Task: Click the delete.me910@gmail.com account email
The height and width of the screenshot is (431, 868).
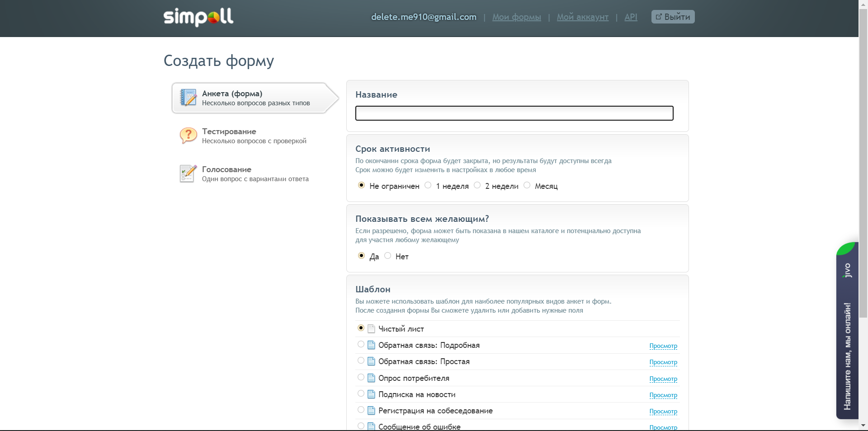Action: click(x=424, y=17)
